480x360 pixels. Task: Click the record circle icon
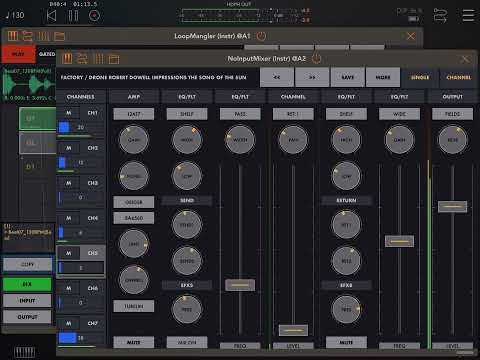tap(94, 16)
